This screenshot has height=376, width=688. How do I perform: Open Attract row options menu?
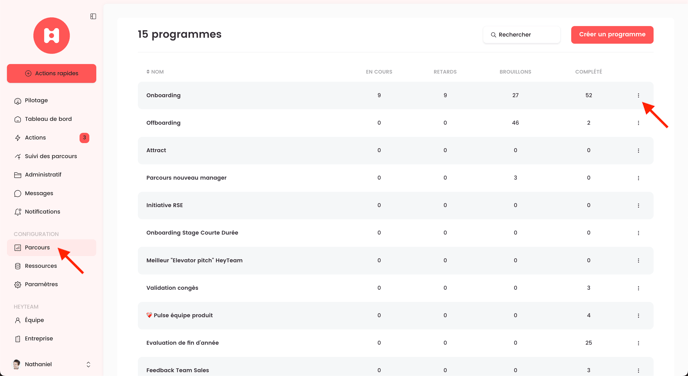(638, 150)
